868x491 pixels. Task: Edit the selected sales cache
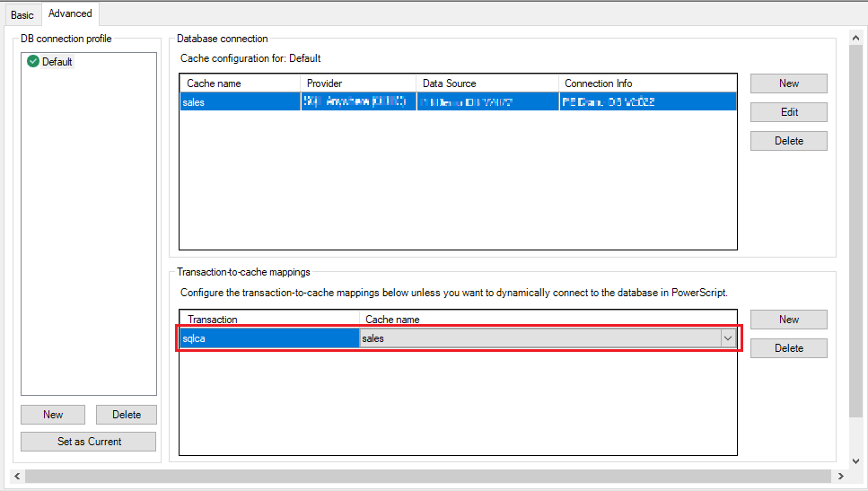click(x=788, y=112)
